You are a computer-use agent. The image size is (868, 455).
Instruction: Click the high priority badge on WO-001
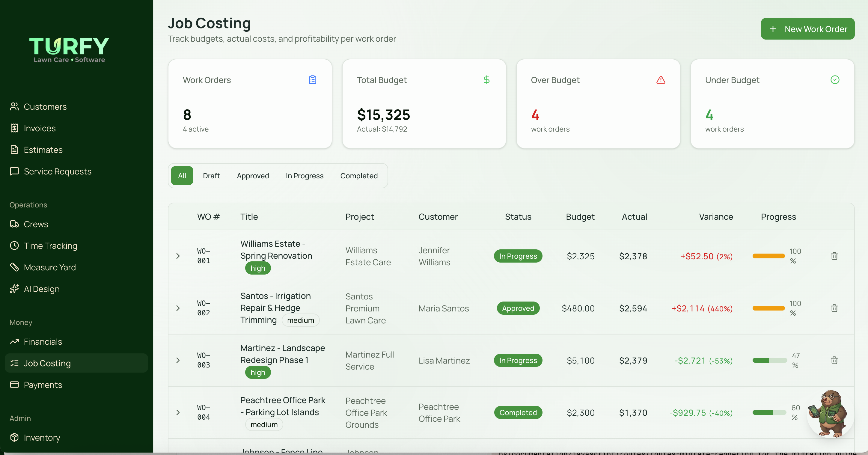click(x=258, y=268)
